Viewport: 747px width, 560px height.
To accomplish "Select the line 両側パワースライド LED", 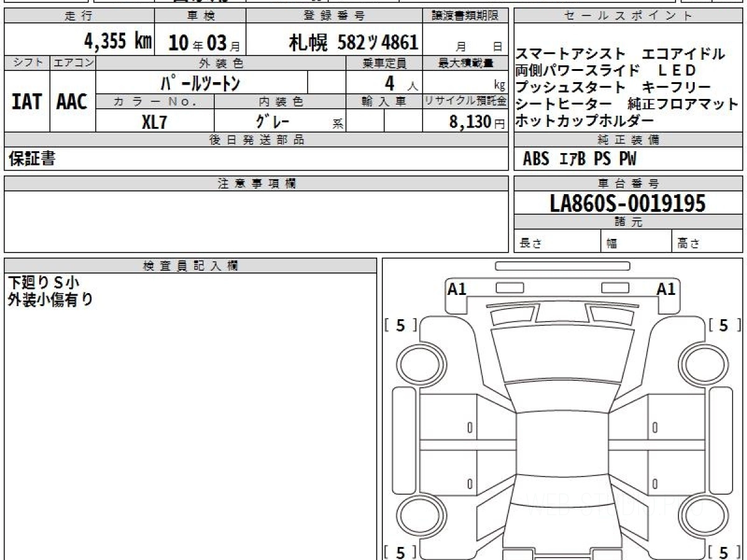I will point(605,70).
